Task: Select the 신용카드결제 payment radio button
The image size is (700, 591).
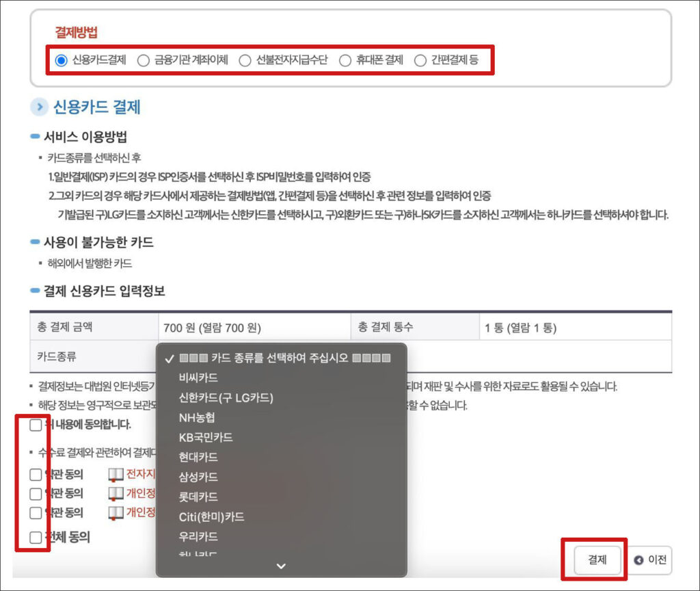Action: click(x=62, y=60)
